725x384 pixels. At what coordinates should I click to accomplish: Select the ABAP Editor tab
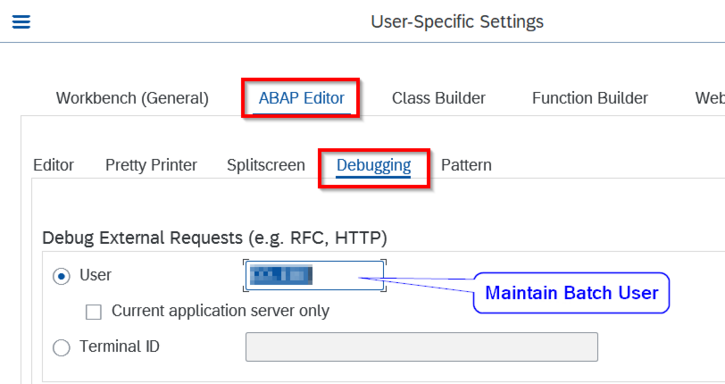301,98
